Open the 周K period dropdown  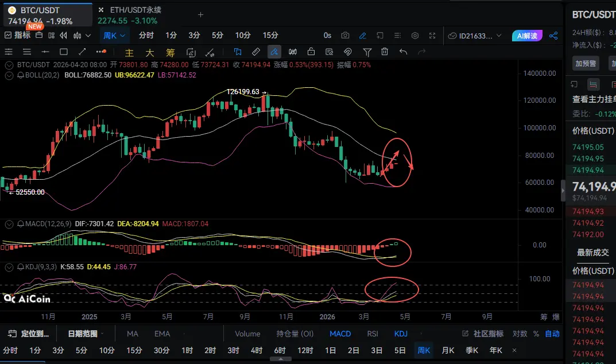(x=114, y=36)
